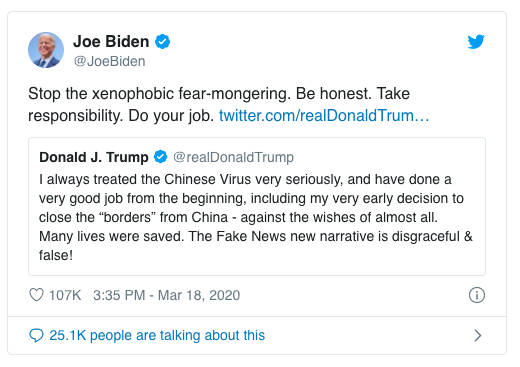
Task: Open the @realDonaldTrump handle
Action: (233, 157)
